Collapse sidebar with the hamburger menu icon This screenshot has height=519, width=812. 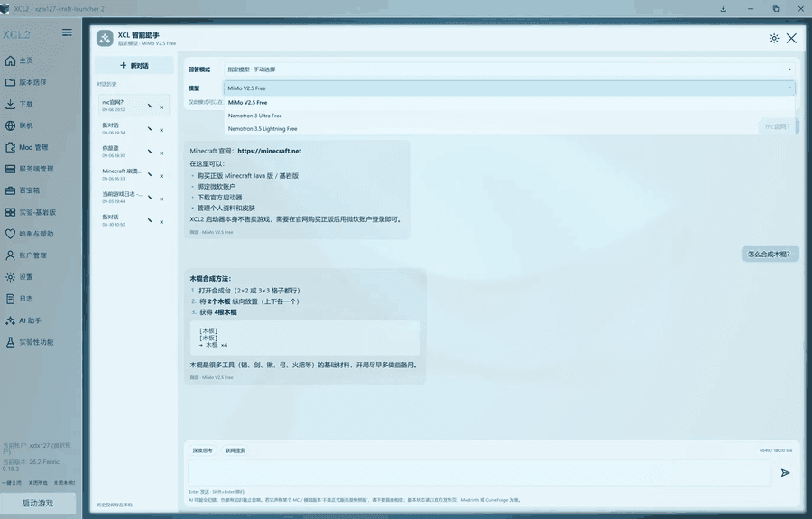pyautogui.click(x=67, y=32)
